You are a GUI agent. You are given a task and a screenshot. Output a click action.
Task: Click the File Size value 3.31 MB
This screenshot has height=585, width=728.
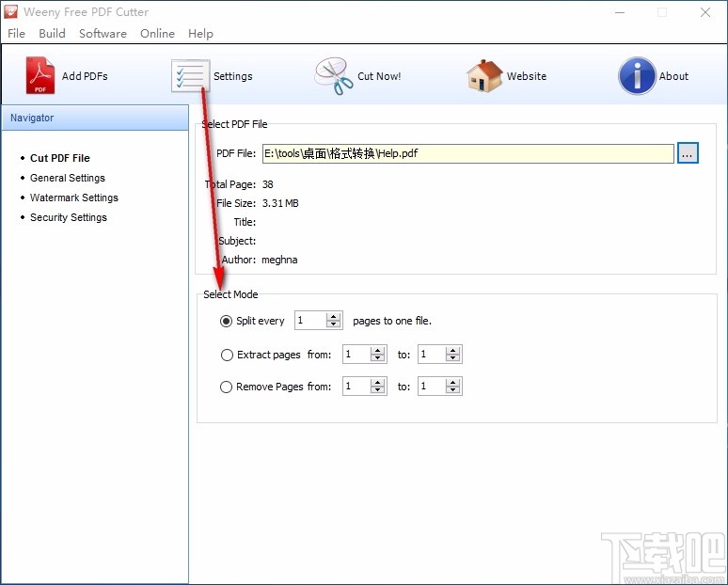(x=280, y=203)
